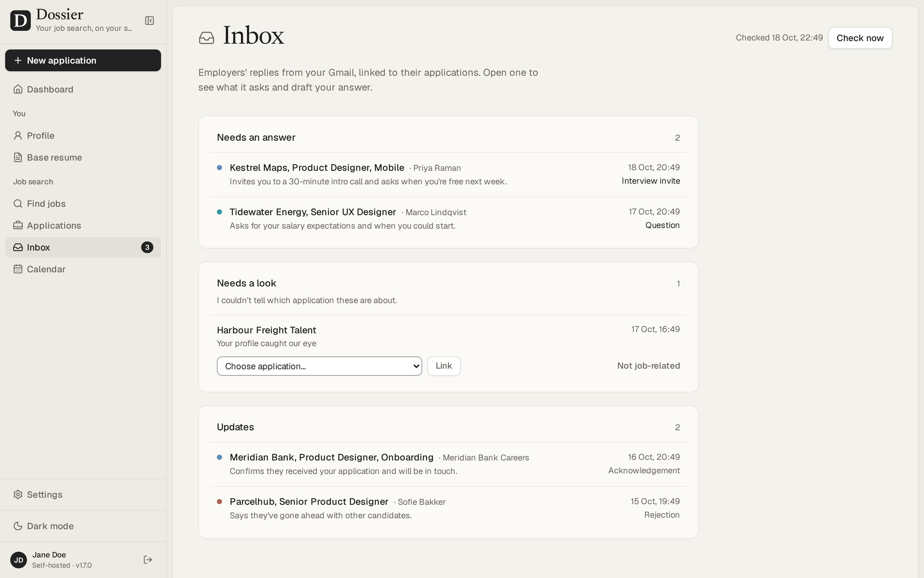Viewport: 924px width, 578px height.
Task: Collapse the sidebar with the panel icon
Action: [149, 21]
